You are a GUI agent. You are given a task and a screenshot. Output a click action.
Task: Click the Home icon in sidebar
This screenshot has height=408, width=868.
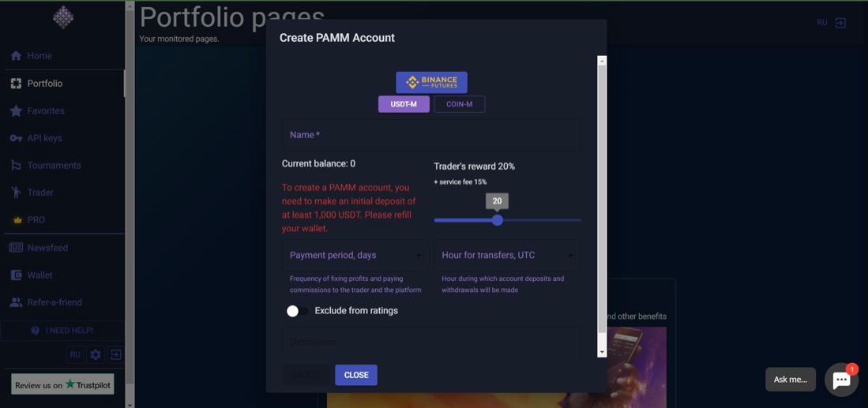16,56
